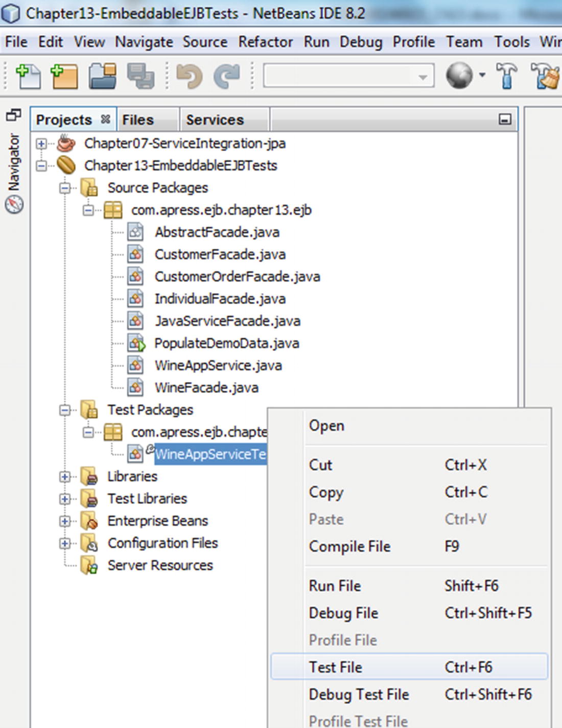Collapse the Source Packages node

pyautogui.click(x=65, y=188)
